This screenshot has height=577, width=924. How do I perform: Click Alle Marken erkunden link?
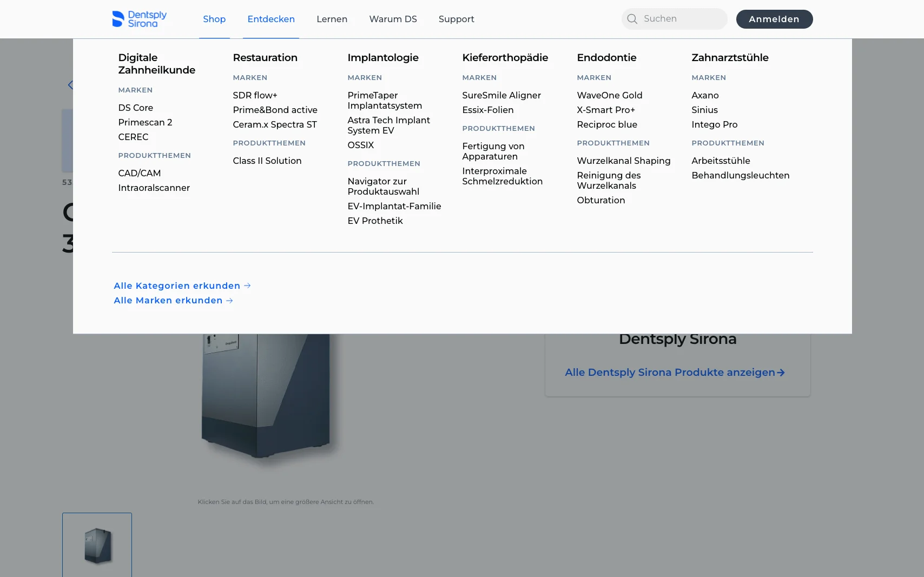(173, 300)
